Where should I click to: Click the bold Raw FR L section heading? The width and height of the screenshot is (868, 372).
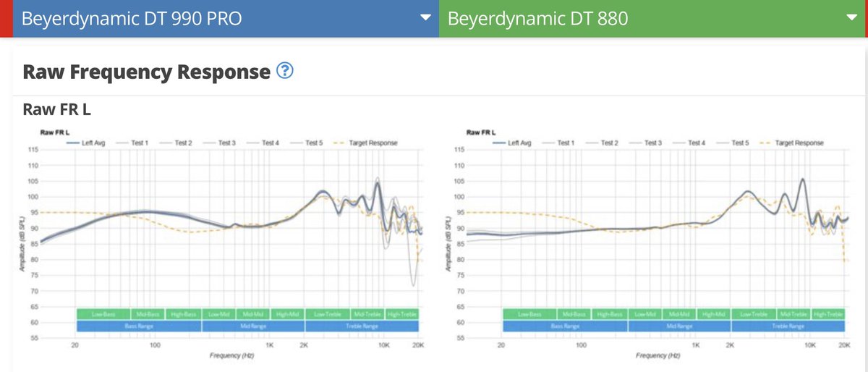[x=56, y=109]
